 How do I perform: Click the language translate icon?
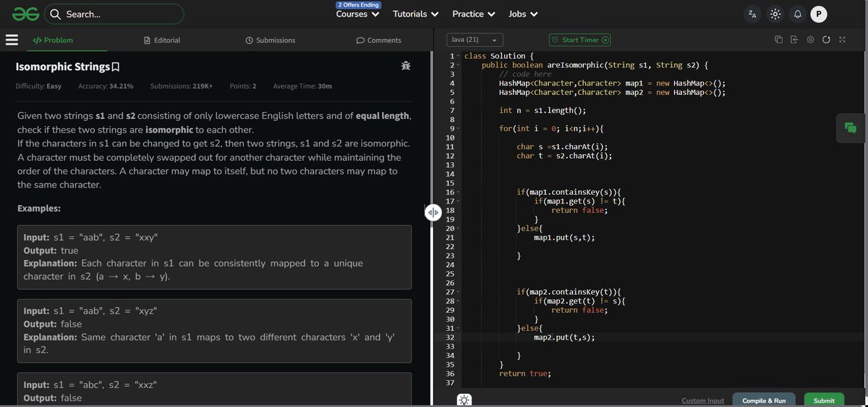[x=752, y=14]
